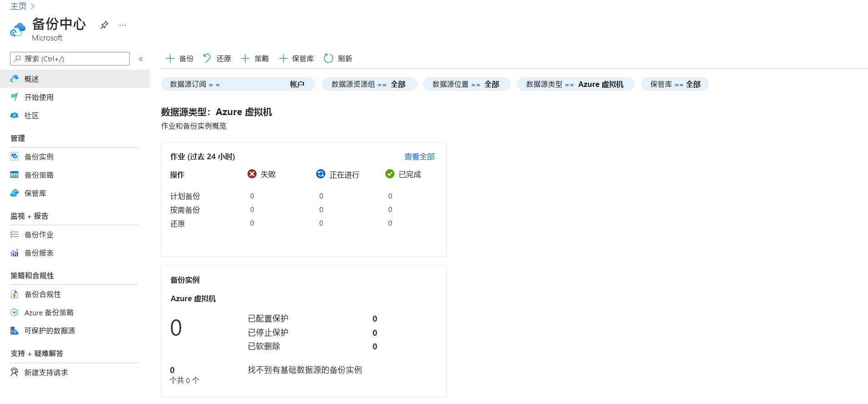
Task: Click the 可保护的数据源 icon
Action: coord(15,330)
